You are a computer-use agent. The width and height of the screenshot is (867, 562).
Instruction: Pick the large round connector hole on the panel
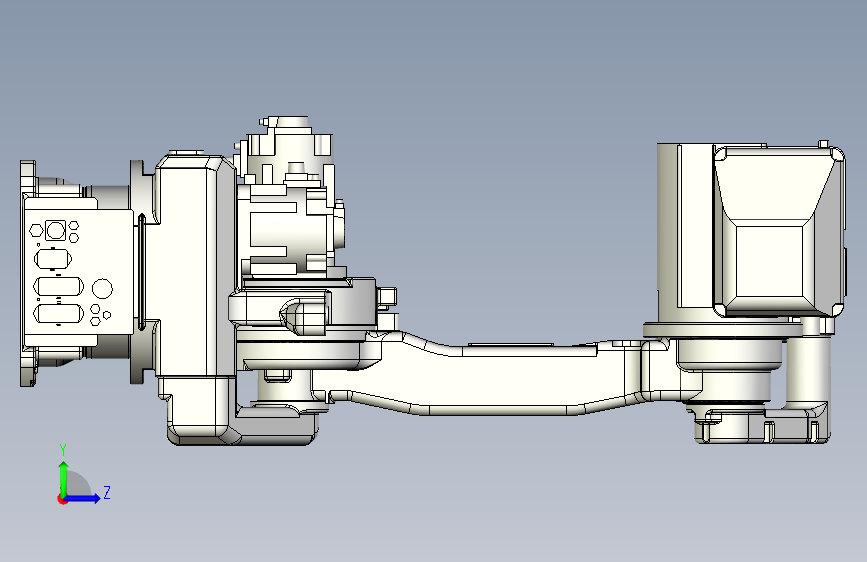[102, 288]
